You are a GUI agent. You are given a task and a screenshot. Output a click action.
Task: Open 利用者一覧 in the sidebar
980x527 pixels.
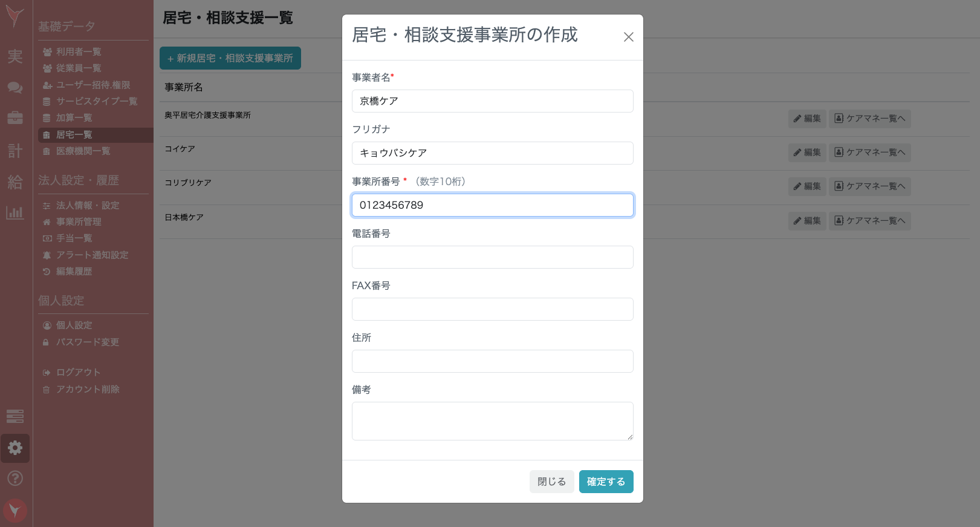coord(79,52)
